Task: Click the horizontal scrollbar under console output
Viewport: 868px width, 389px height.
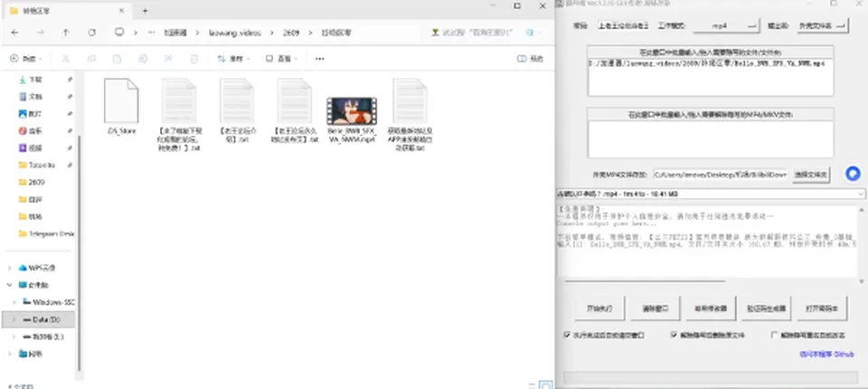Action: pyautogui.click(x=645, y=281)
